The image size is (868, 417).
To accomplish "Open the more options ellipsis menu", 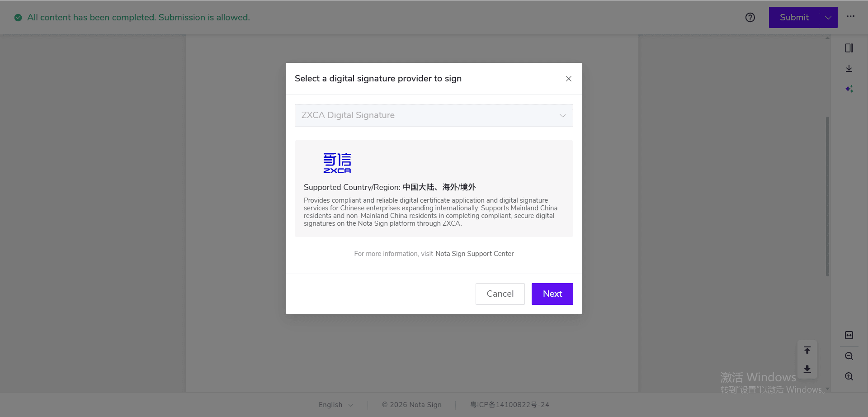I will [x=851, y=16].
